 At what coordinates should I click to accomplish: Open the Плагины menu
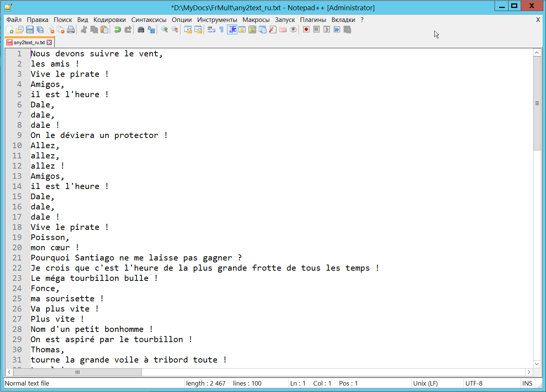click(313, 20)
